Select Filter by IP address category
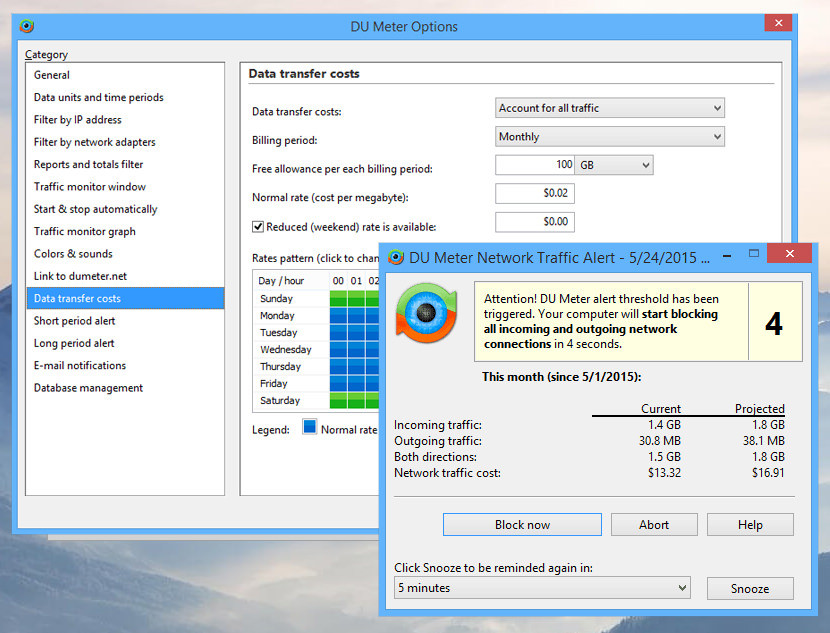The width and height of the screenshot is (830, 633). click(x=125, y=120)
